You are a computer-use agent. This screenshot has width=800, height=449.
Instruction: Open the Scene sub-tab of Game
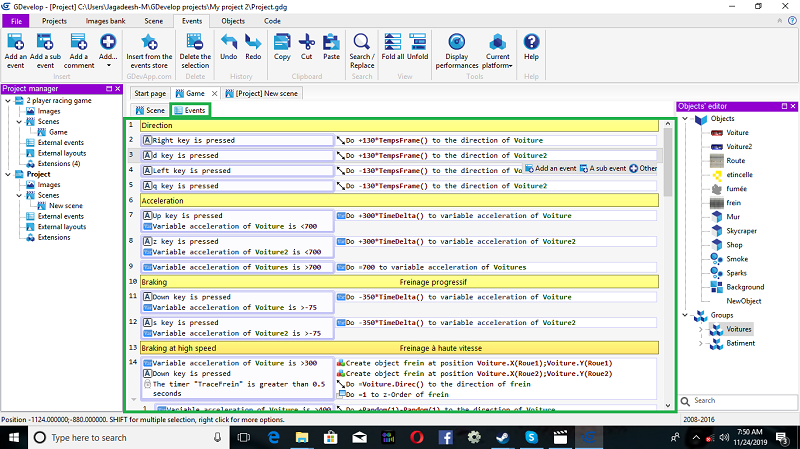tap(150, 110)
